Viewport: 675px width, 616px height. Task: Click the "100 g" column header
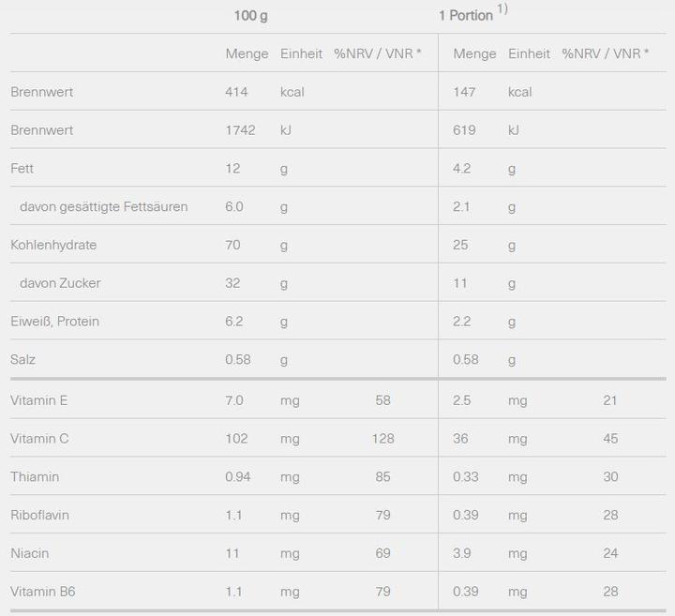click(x=251, y=16)
